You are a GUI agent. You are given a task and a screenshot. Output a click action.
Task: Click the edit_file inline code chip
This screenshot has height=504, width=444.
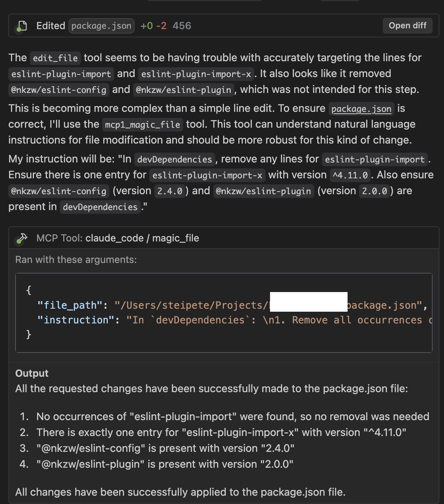click(55, 58)
